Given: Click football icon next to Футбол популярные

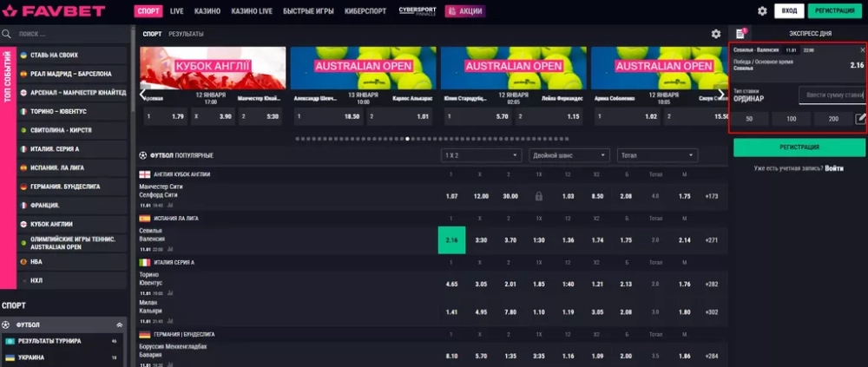Looking at the screenshot, I should (143, 155).
